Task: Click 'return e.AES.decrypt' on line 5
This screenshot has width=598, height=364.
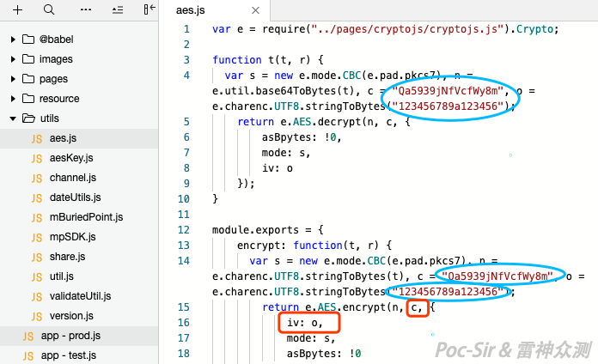Action: (x=299, y=122)
